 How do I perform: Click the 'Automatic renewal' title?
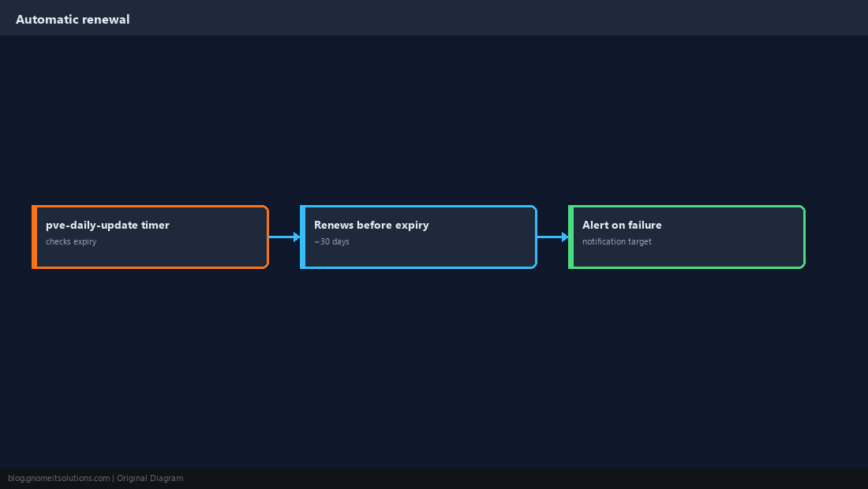pos(73,20)
